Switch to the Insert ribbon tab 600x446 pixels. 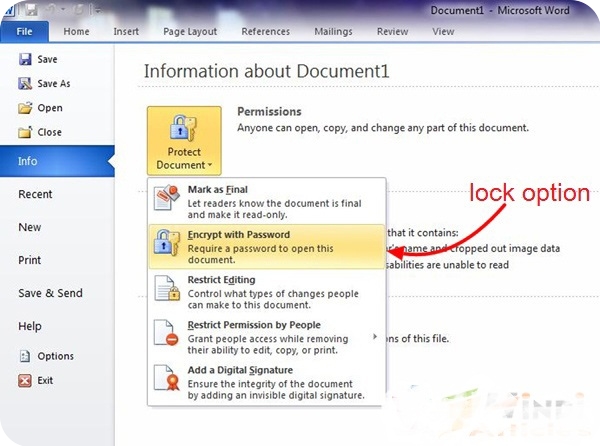click(126, 32)
